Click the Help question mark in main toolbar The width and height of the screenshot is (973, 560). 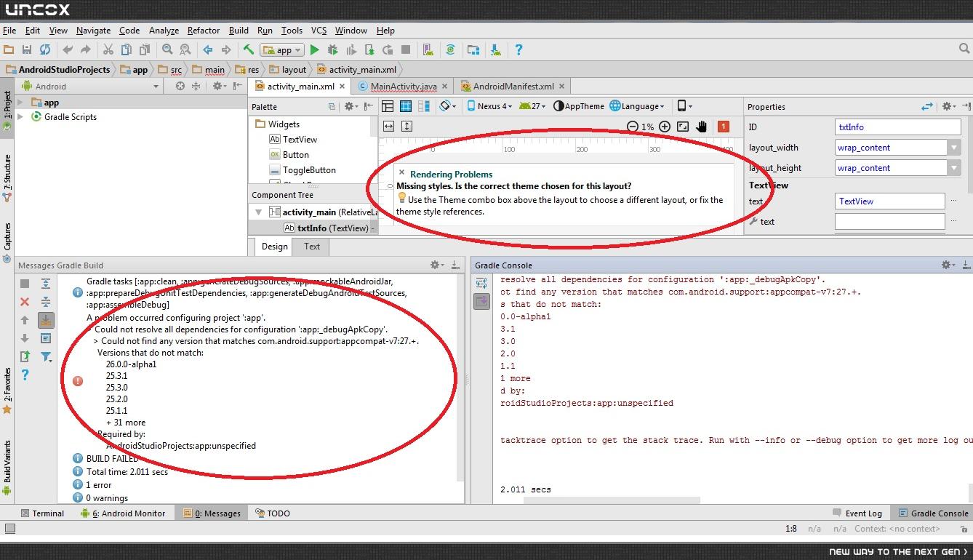coord(518,50)
